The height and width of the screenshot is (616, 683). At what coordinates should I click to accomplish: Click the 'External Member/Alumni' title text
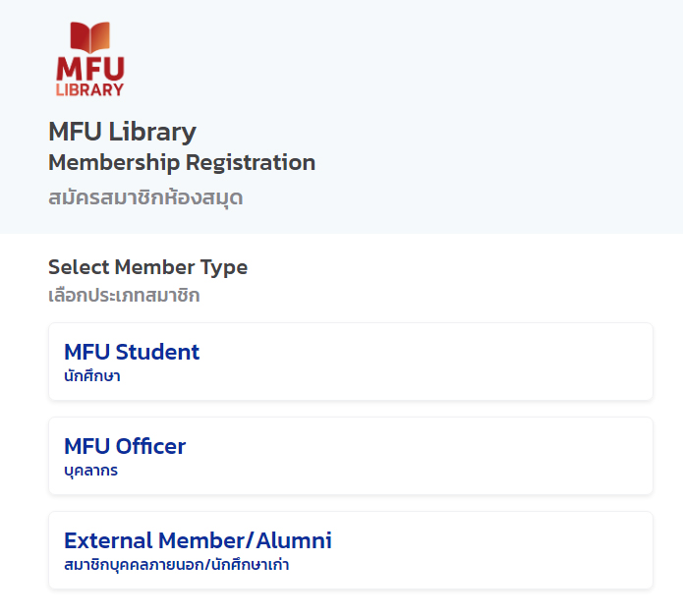pyautogui.click(x=198, y=540)
